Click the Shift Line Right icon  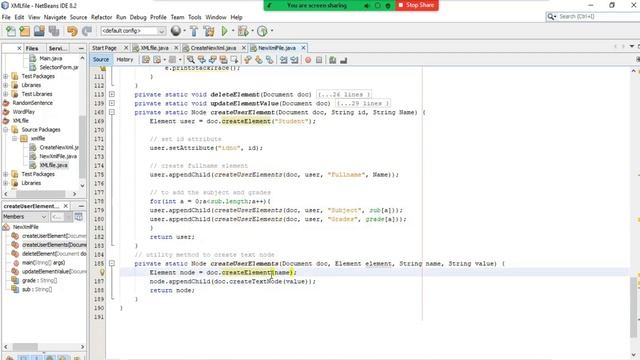point(294,60)
